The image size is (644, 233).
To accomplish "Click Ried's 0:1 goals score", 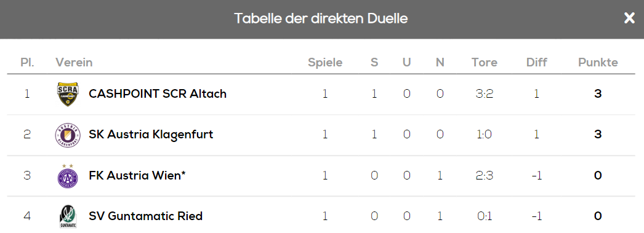I will (x=485, y=216).
